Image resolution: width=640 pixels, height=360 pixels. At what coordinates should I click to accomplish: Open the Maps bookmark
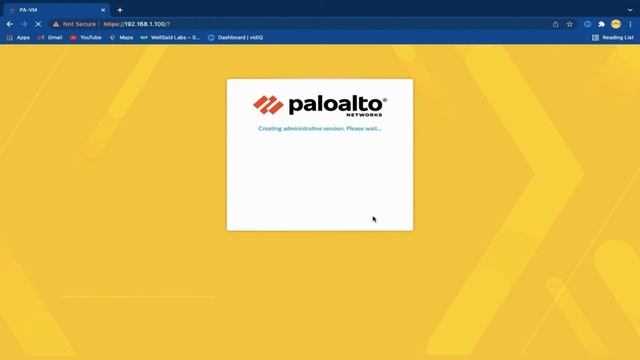click(121, 38)
